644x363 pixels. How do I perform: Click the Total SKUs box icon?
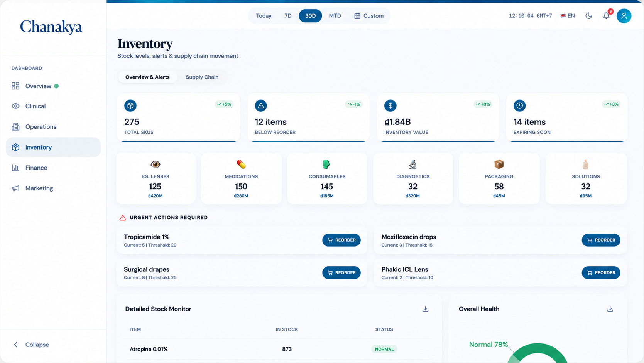(x=130, y=106)
